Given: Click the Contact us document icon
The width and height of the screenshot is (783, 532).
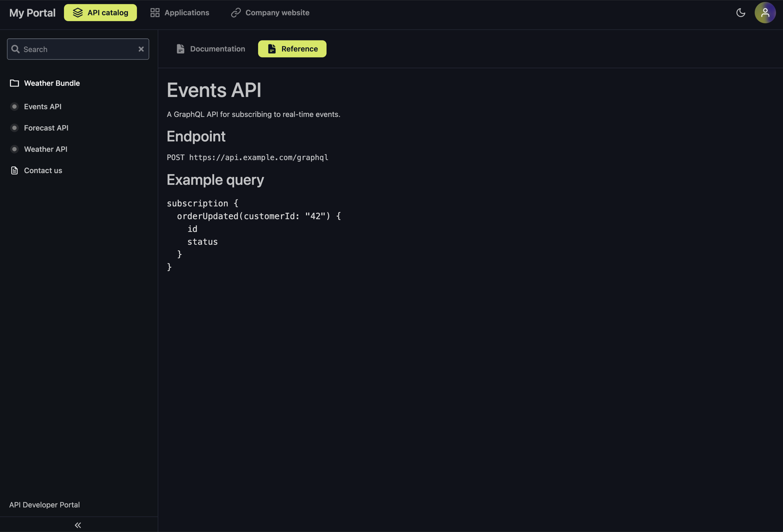Looking at the screenshot, I should click(x=14, y=170).
